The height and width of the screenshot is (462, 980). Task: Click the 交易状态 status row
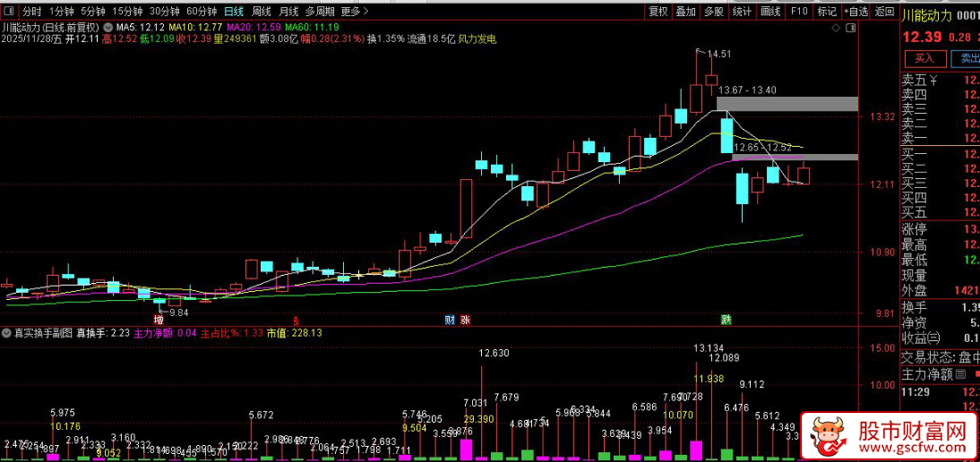tap(940, 357)
